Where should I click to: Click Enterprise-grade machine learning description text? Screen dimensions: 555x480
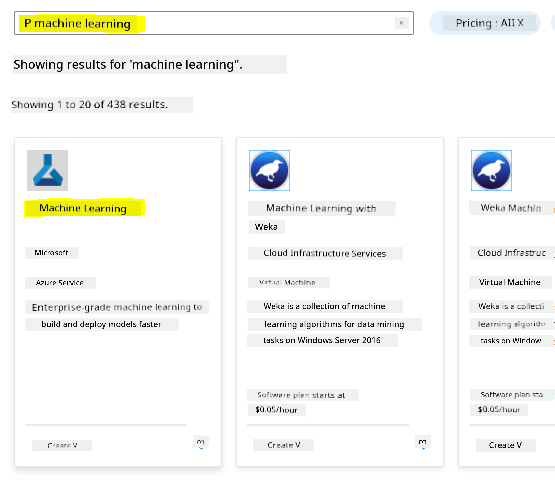(x=117, y=315)
